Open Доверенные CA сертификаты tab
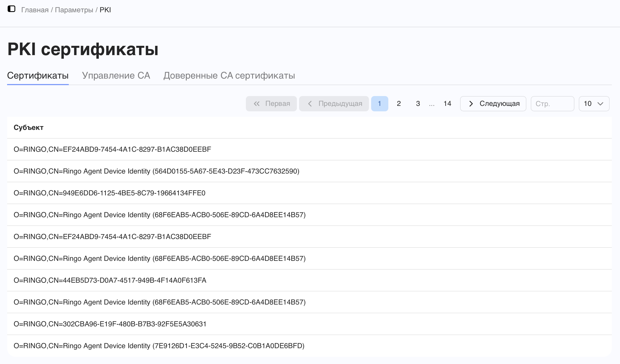The height and width of the screenshot is (364, 620). tap(229, 76)
